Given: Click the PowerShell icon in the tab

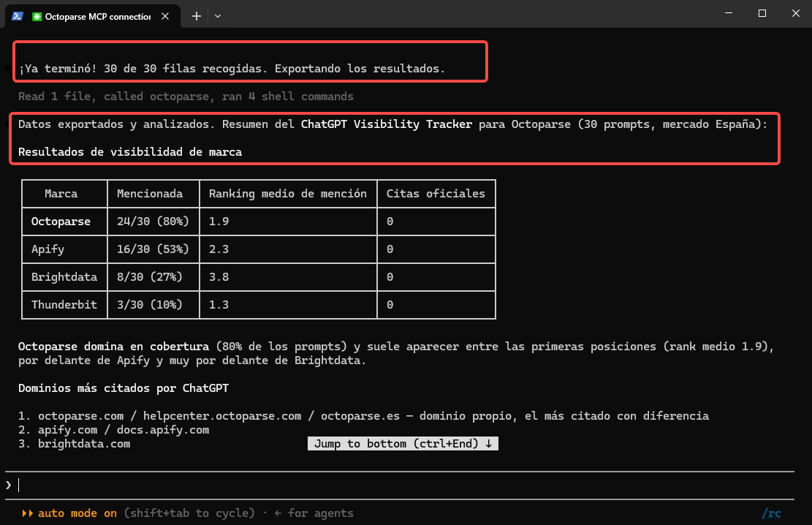Looking at the screenshot, I should click(x=18, y=16).
